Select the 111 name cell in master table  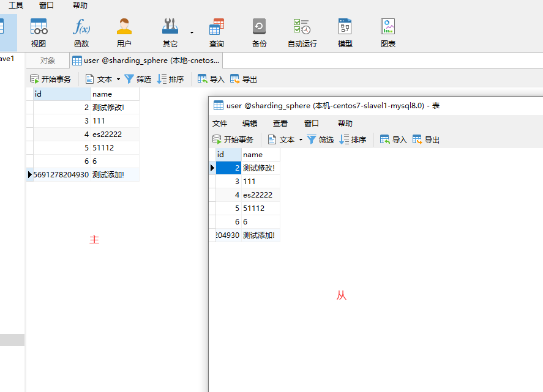(x=115, y=120)
